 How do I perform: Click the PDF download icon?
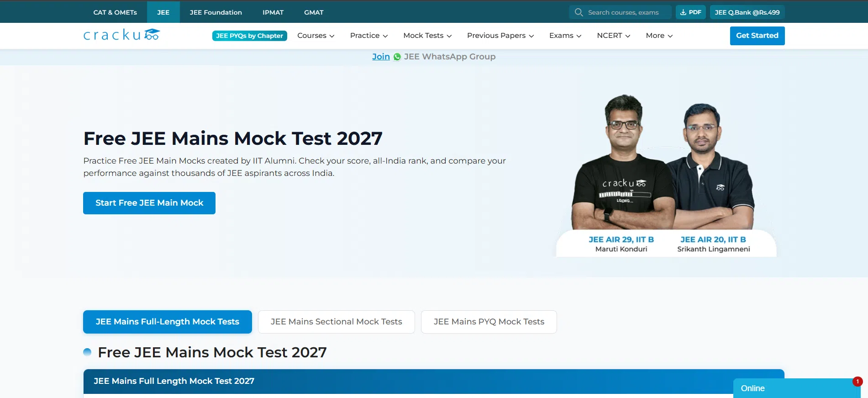coord(683,12)
